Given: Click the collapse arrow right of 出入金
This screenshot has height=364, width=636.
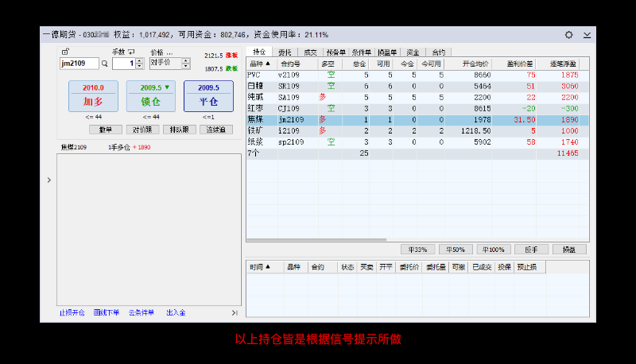Looking at the screenshot, I should pyautogui.click(x=235, y=312).
